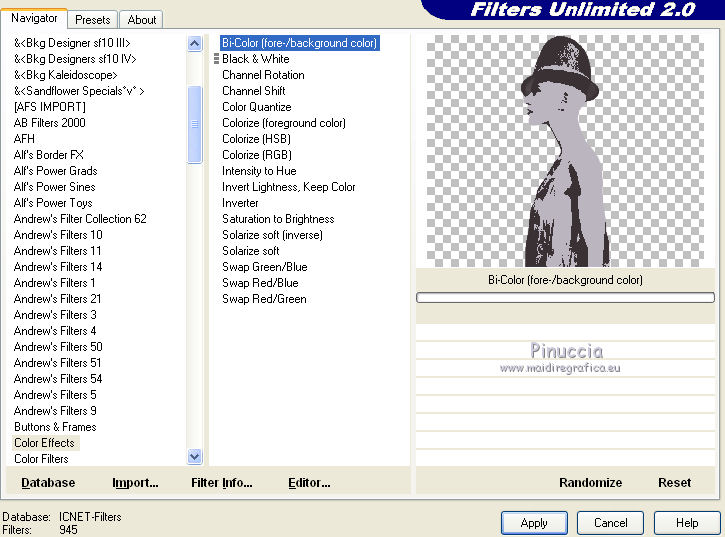Select &<Sandflower Specials°v° > category
This screenshot has width=725, height=537.
click(x=79, y=91)
